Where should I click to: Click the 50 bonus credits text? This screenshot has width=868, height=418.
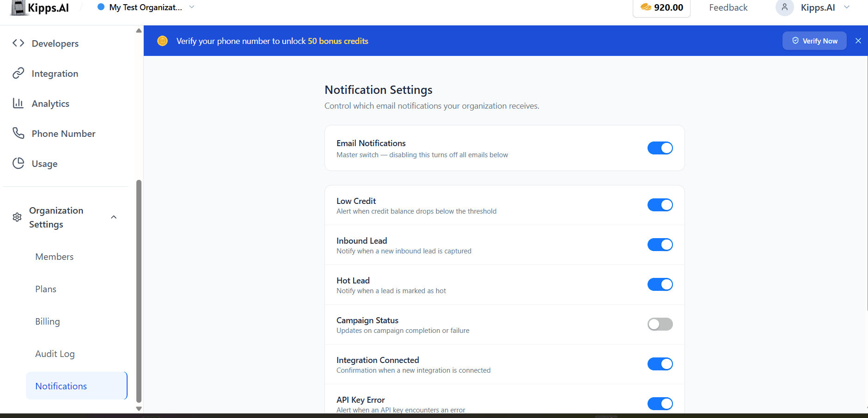[x=338, y=41]
